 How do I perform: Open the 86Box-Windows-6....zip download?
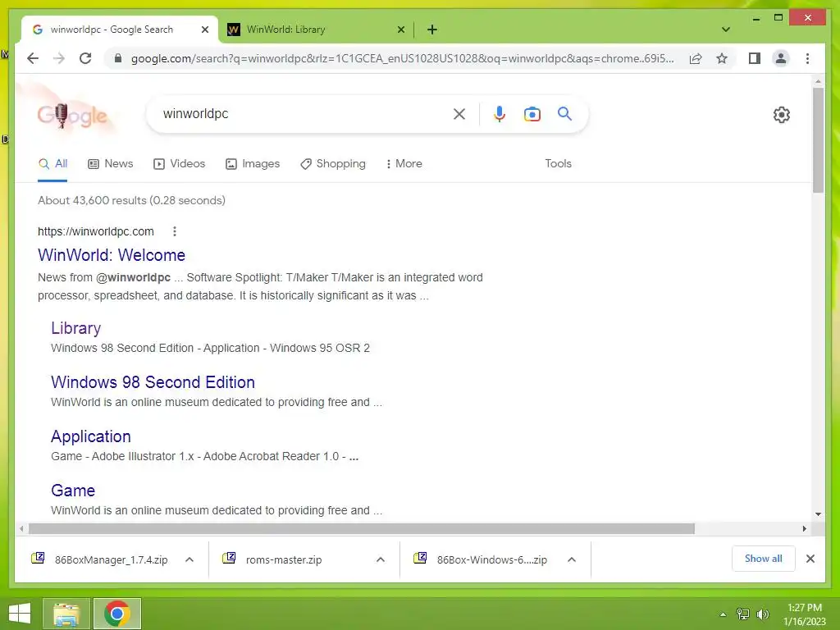pyautogui.click(x=482, y=559)
